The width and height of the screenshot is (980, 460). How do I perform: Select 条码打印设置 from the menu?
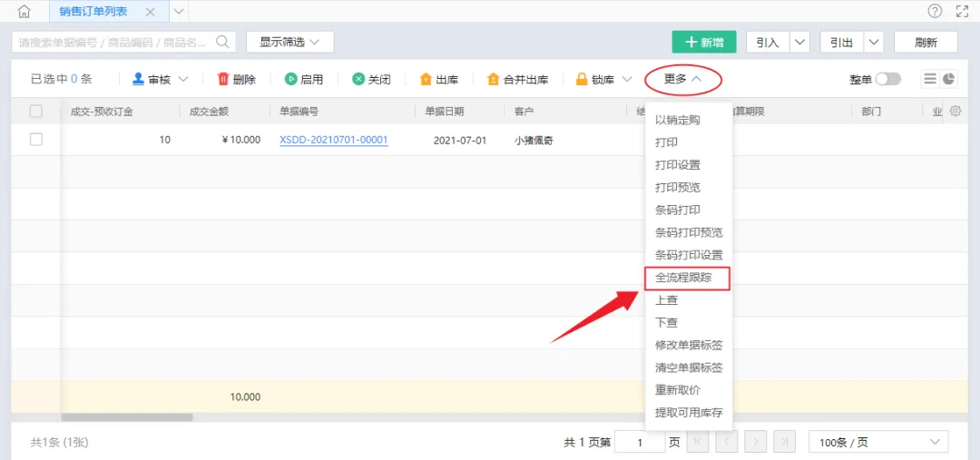click(688, 255)
